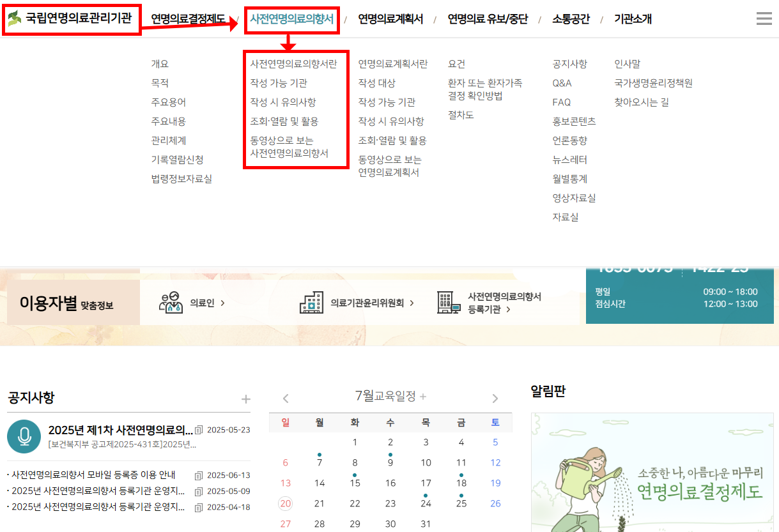
Task: Click the 의료인 doctors icon
Action: (171, 303)
